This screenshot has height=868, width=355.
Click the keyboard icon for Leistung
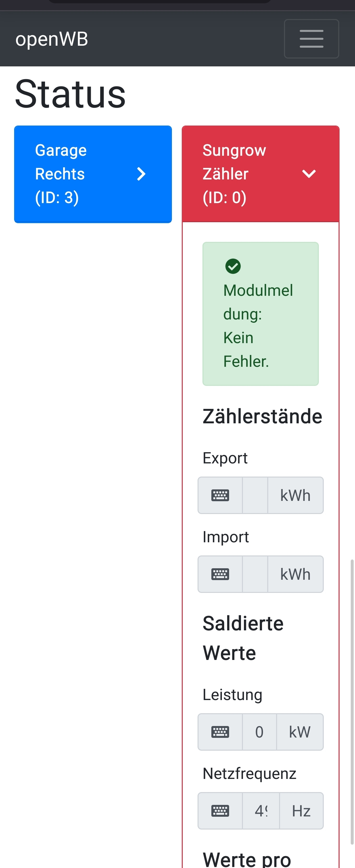click(x=220, y=732)
